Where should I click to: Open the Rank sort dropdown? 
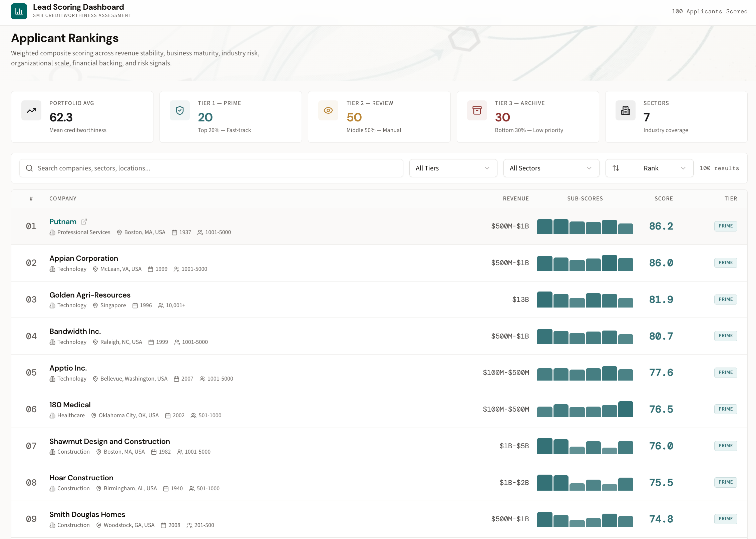click(649, 168)
